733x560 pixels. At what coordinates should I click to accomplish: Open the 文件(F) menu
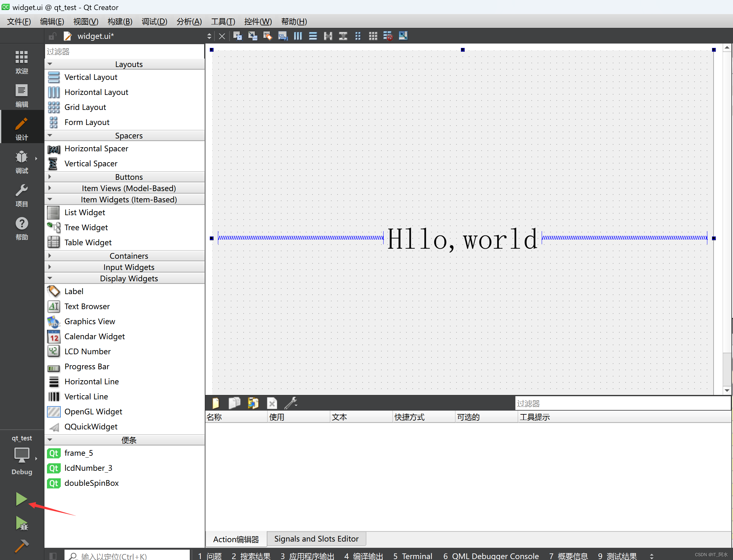tap(19, 21)
